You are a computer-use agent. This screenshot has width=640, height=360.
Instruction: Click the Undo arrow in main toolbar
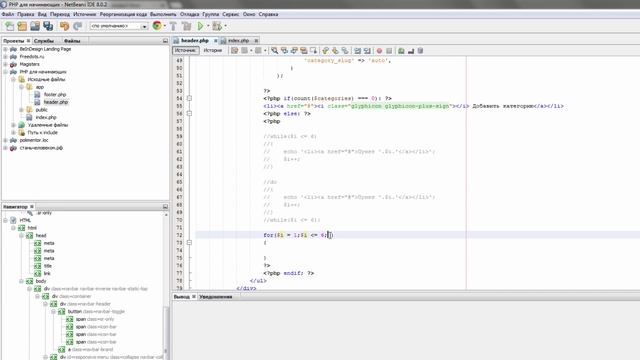(x=64, y=26)
